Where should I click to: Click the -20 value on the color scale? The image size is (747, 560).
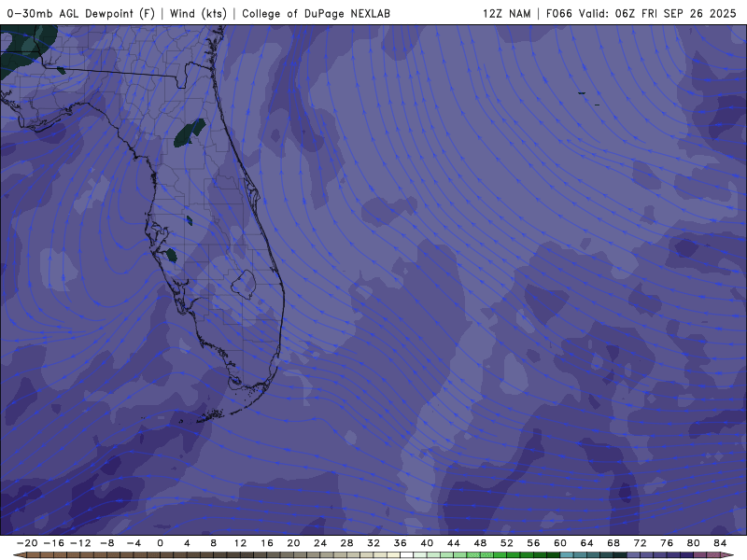pyautogui.click(x=27, y=543)
